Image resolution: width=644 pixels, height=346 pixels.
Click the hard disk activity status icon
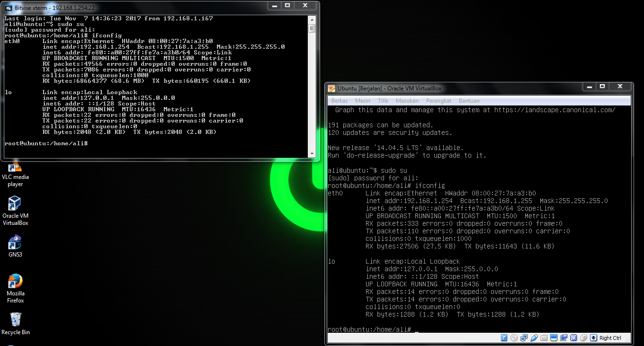coord(504,337)
